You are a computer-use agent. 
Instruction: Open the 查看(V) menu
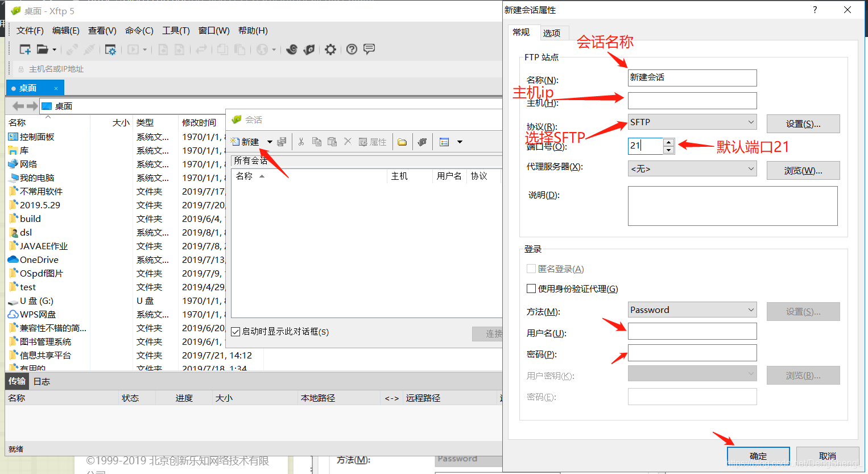pyautogui.click(x=102, y=31)
